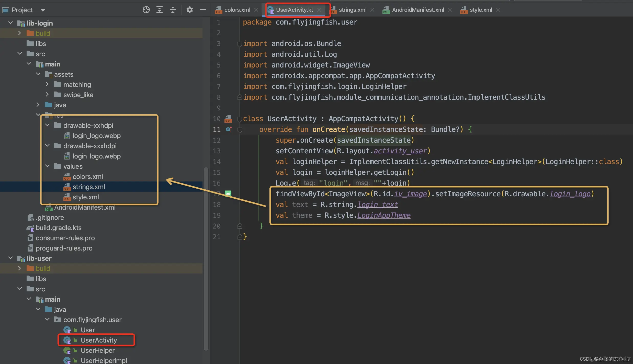Collapse the lib-login project node
This screenshot has width=633, height=364.
pyautogui.click(x=10, y=23)
